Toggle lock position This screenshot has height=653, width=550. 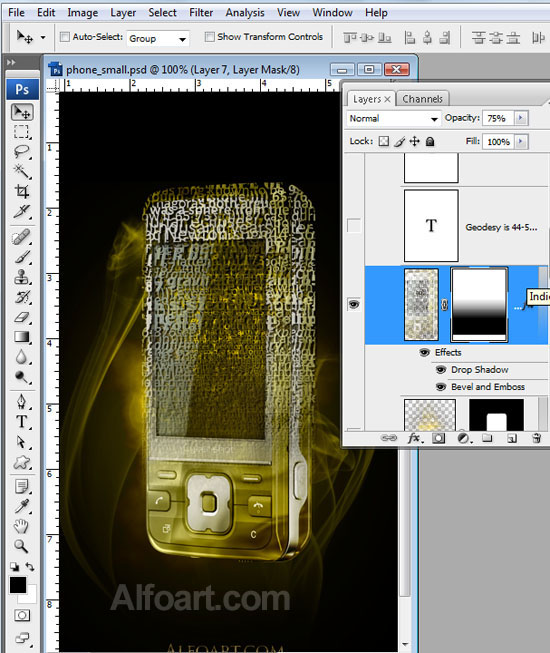point(415,141)
